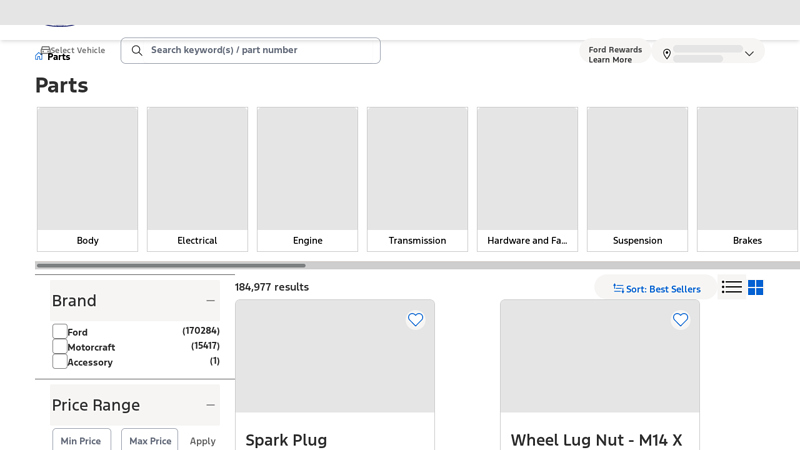Open the Wheel Lug Nut product title

pos(596,440)
